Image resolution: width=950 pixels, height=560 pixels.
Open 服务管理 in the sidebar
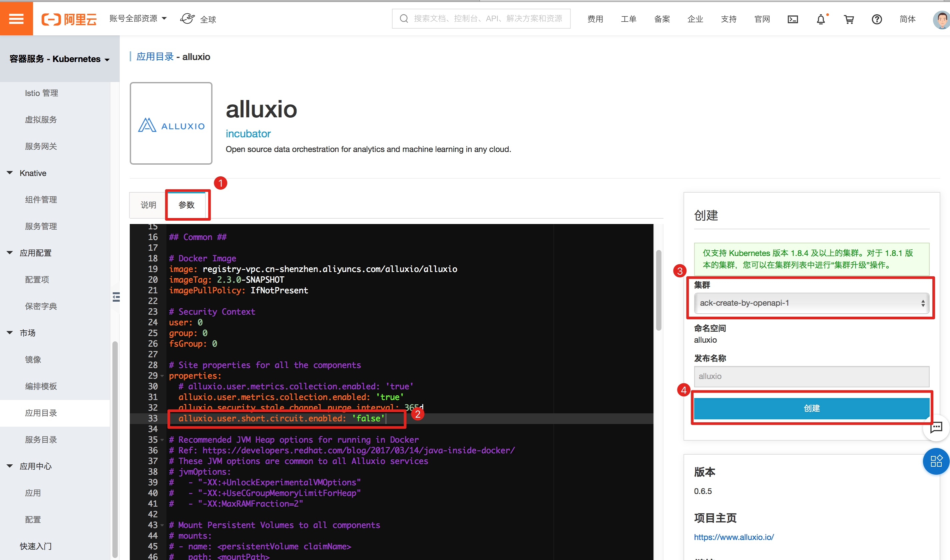tap(41, 226)
